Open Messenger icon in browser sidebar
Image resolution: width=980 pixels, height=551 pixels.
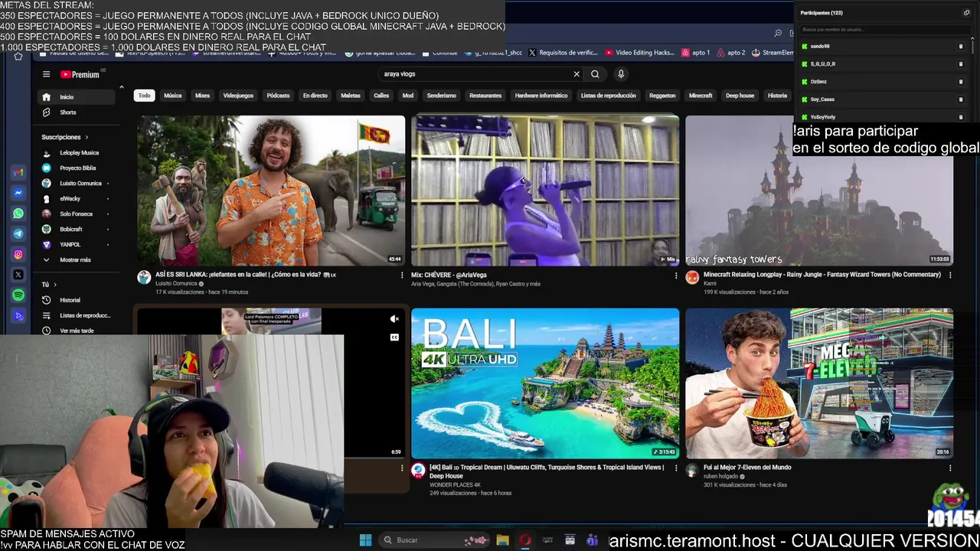coord(18,194)
